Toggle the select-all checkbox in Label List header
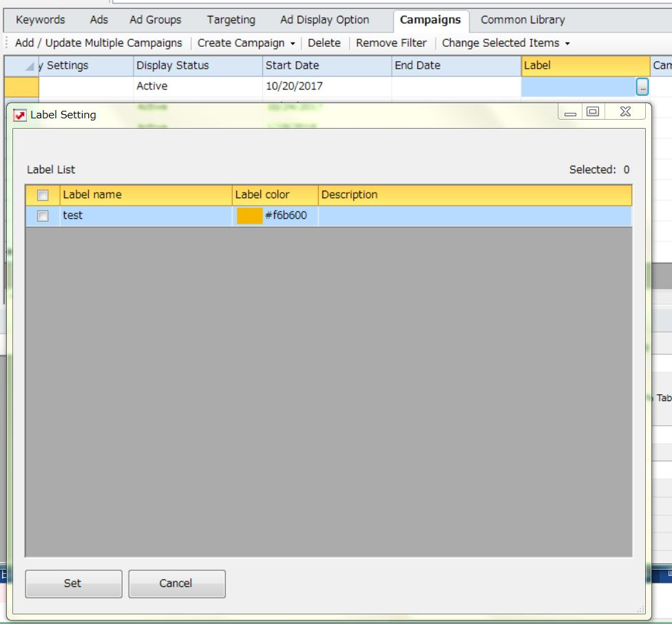Viewport: 672px width, 624px height. [44, 195]
